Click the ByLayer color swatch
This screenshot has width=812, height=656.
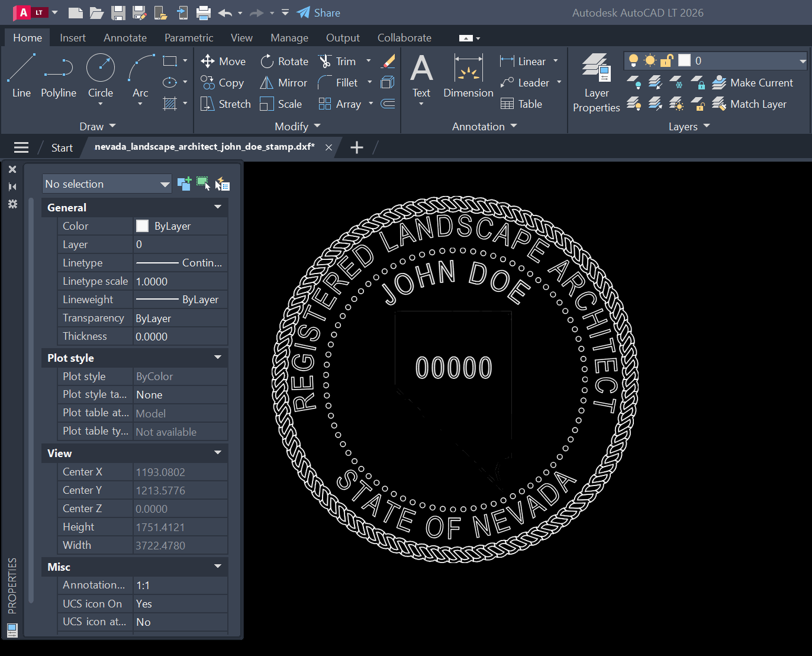142,226
